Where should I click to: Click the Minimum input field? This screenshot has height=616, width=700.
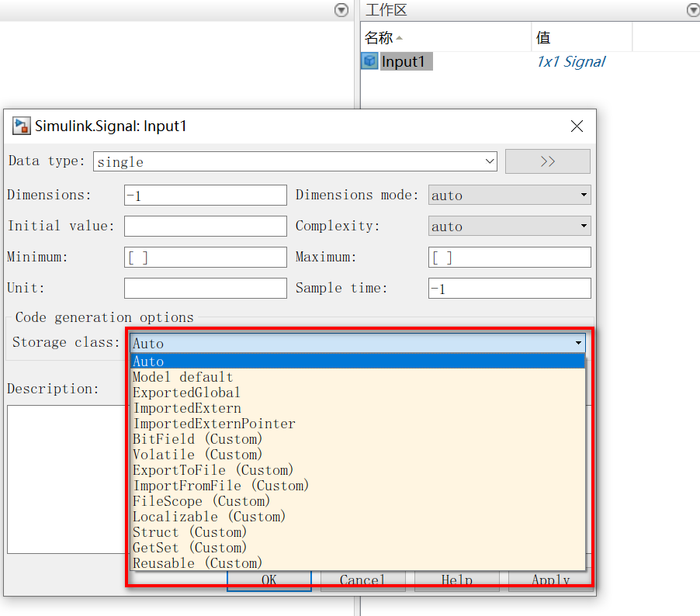pyautogui.click(x=206, y=257)
